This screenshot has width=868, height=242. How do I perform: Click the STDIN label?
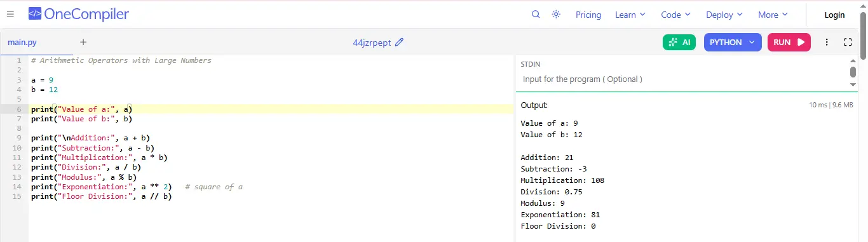point(531,64)
